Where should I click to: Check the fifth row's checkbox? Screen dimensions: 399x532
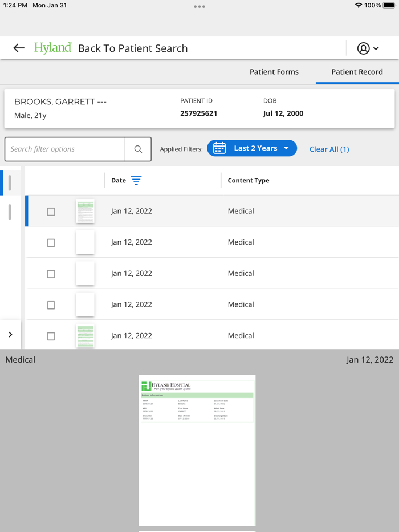(x=51, y=336)
